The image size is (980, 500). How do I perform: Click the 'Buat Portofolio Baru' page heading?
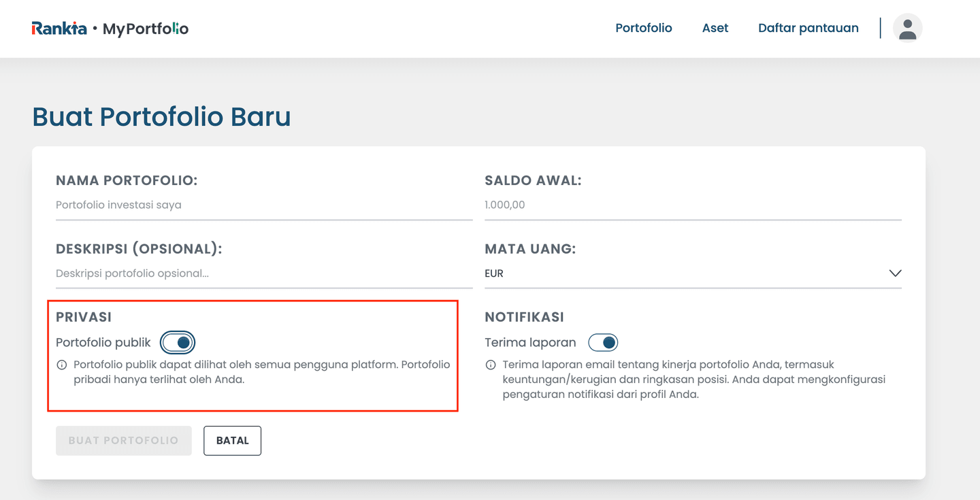click(161, 117)
